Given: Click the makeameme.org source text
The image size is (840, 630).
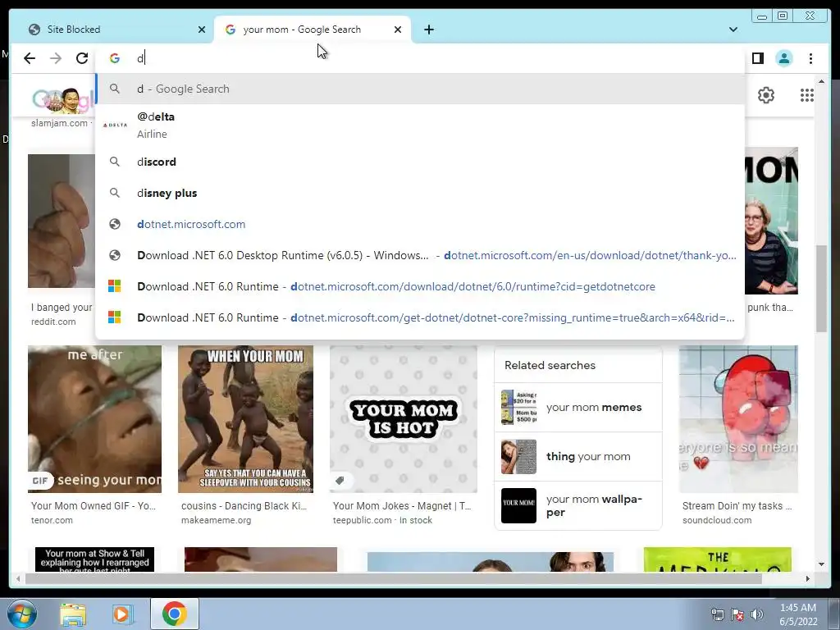Looking at the screenshot, I should 216,520.
